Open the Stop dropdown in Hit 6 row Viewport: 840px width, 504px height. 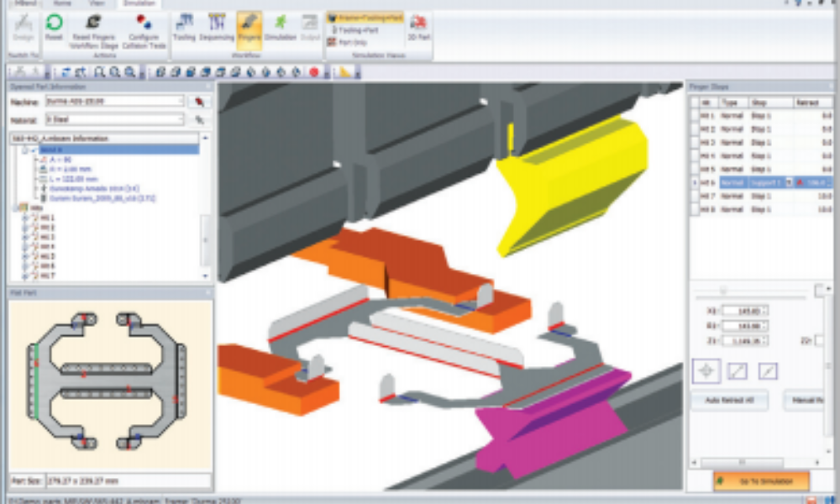(x=788, y=182)
